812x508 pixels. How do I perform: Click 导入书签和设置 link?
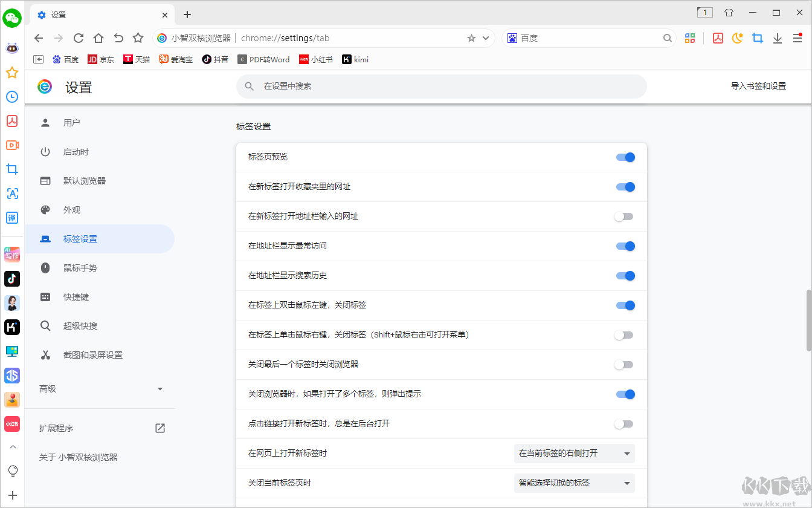(x=758, y=86)
